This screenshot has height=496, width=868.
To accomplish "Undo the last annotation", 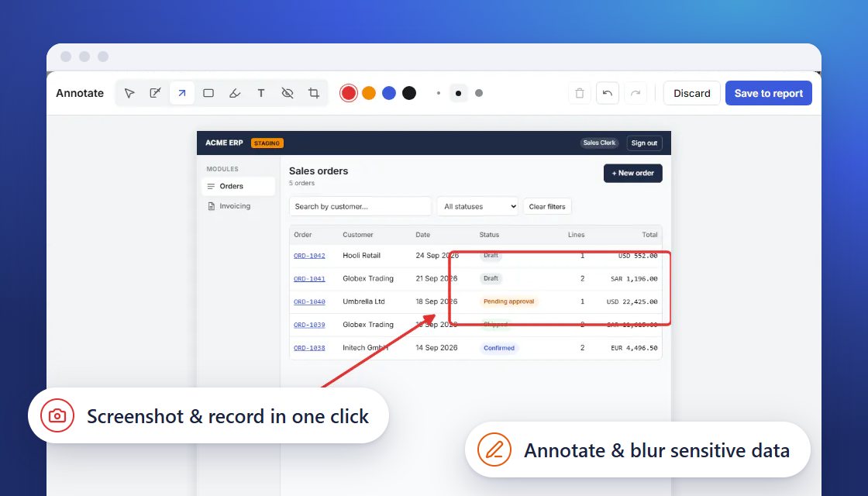I will pos(608,93).
